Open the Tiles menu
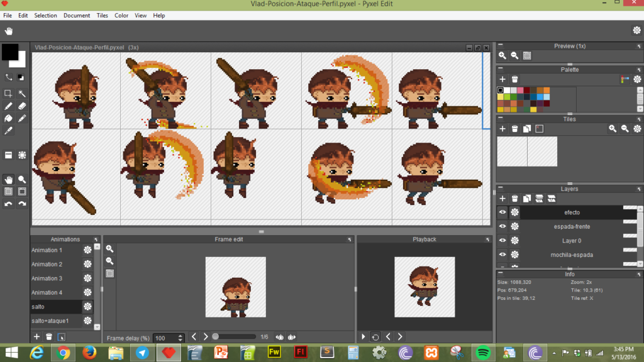Viewport: 644px width, 362px height. pos(103,15)
